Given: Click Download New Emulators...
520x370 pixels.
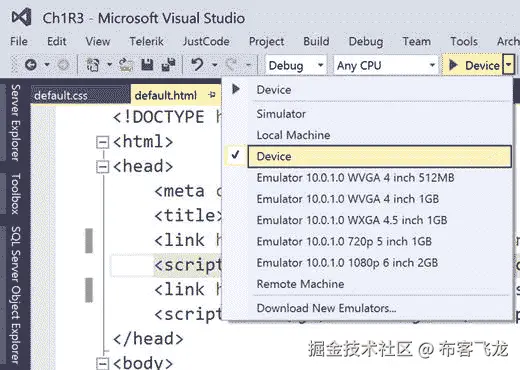Looking at the screenshot, I should [x=367, y=308].
